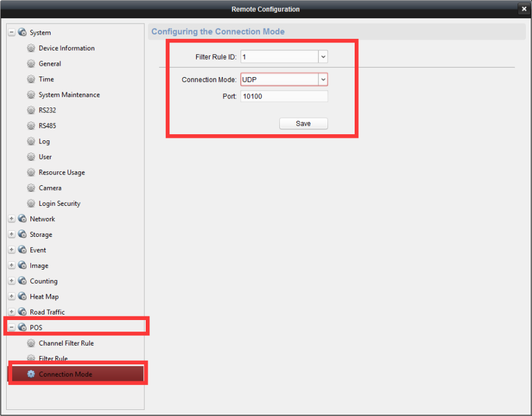Click into the Port input field
The height and width of the screenshot is (416, 532).
point(284,96)
